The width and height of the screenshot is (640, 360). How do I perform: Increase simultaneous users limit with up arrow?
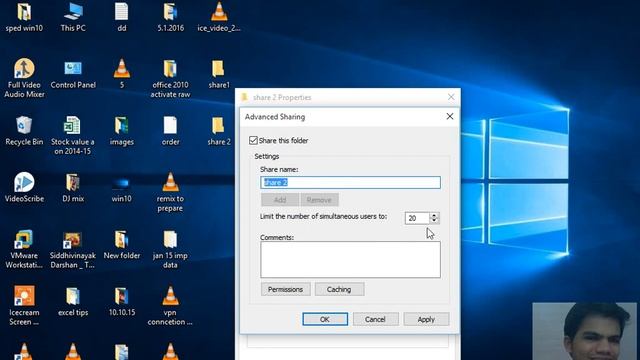434,215
